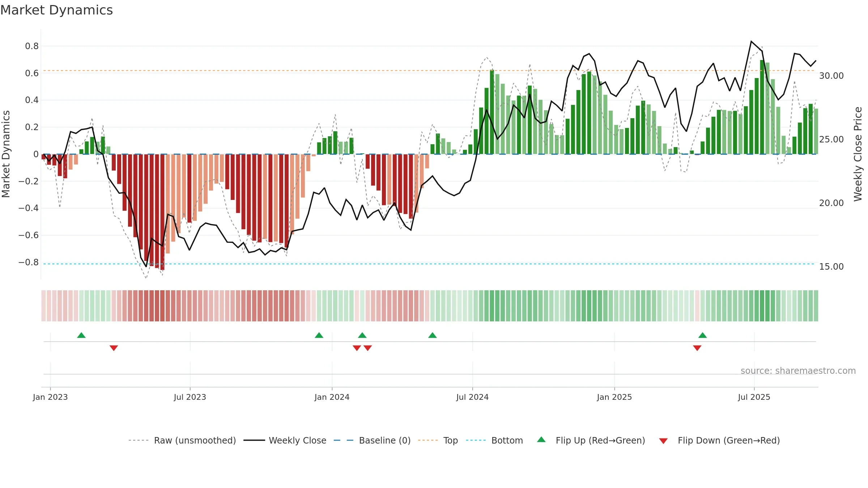This screenshot has width=868, height=488.
Task: Toggle the Flip Down (Green→Red) legend entry
Action: [719, 440]
